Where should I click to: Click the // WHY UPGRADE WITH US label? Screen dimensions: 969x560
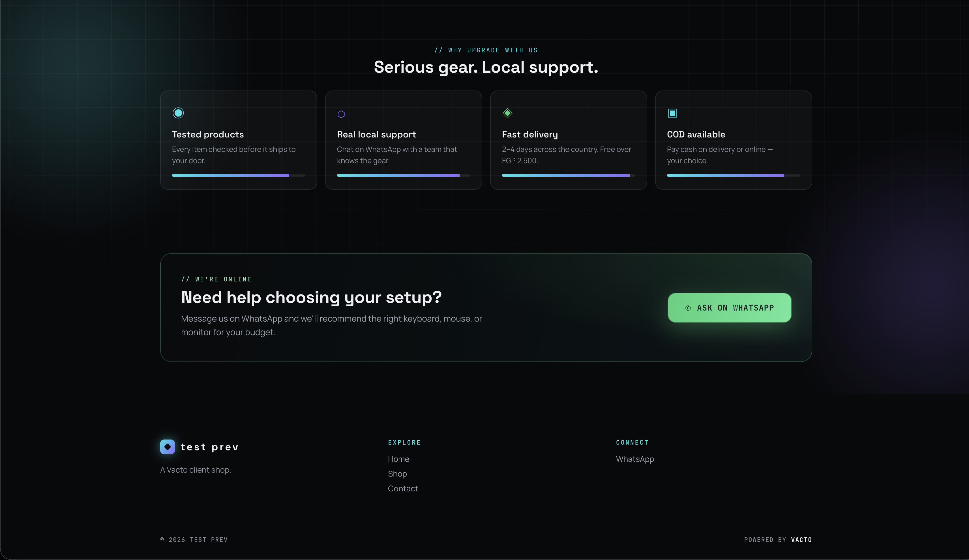coord(486,50)
